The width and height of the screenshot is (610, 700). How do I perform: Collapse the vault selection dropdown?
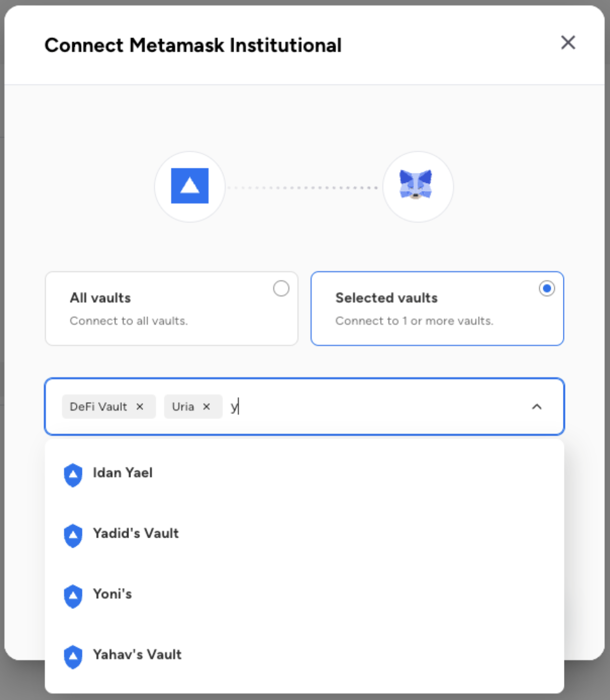(537, 407)
